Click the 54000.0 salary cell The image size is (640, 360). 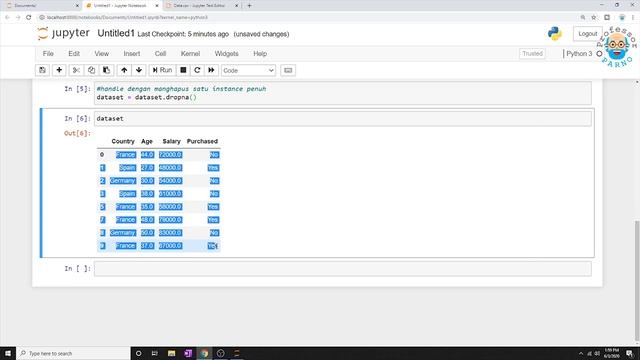click(171, 181)
